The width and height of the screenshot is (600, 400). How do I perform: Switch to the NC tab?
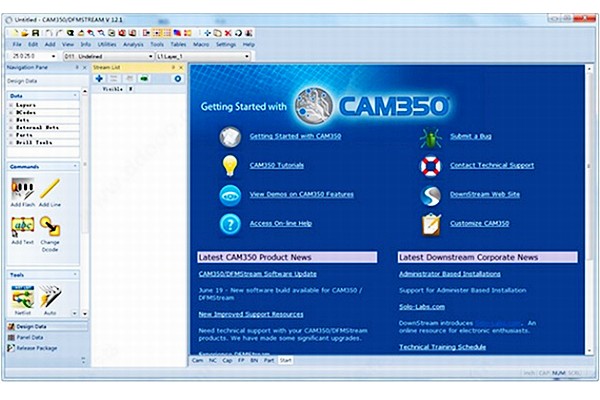pos(213,361)
